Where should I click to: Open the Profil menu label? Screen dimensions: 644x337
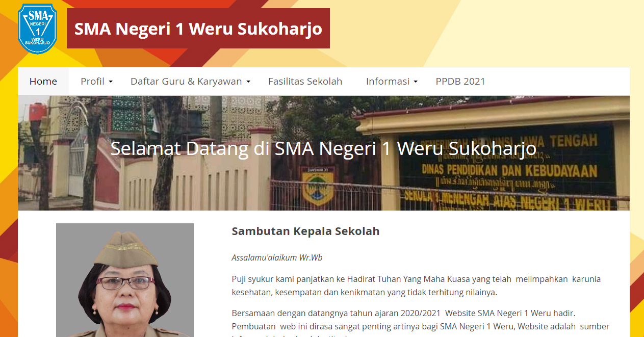click(x=92, y=82)
